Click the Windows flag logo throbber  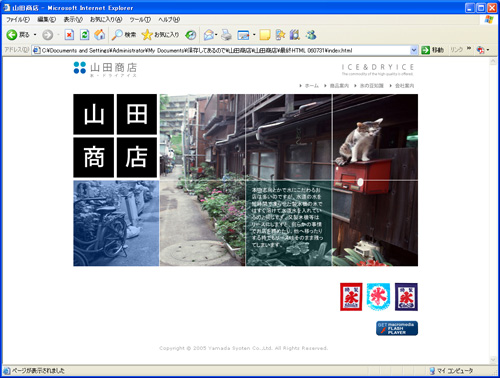click(x=489, y=20)
